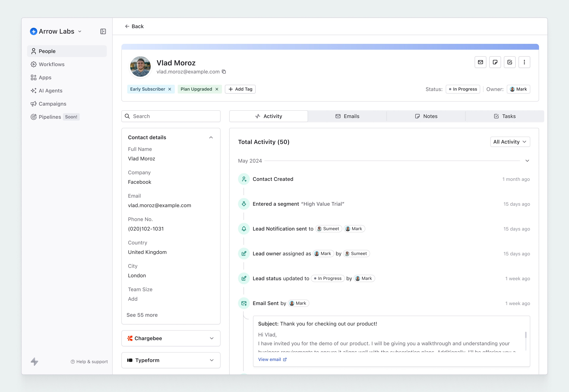
Task: Click the Email Sent activity icon
Action: coord(244,303)
